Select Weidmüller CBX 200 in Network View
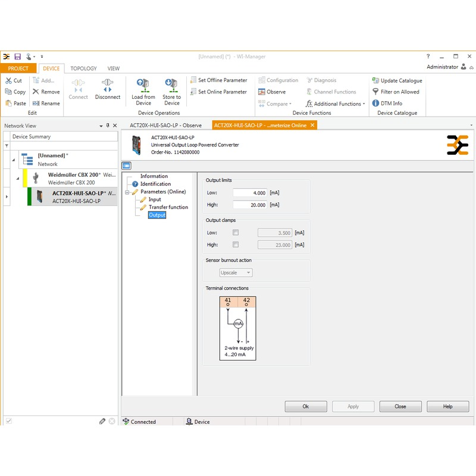This screenshot has height=476, width=476. click(x=71, y=178)
